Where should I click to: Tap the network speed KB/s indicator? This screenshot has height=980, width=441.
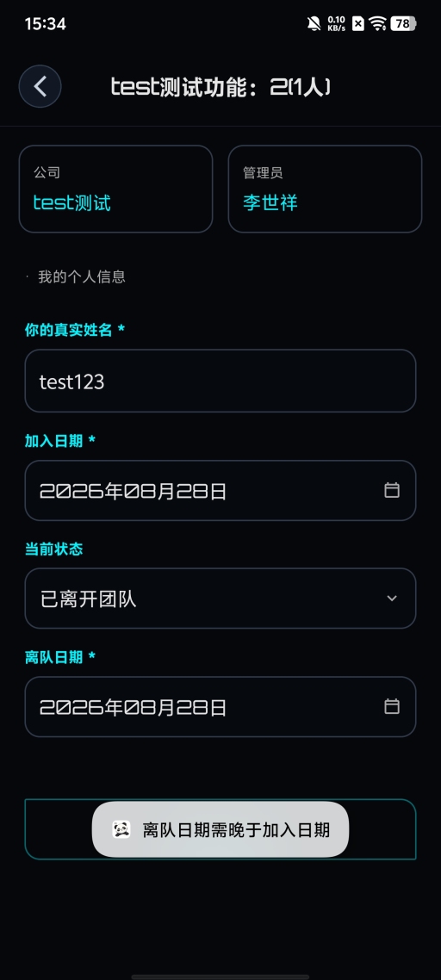click(x=337, y=24)
